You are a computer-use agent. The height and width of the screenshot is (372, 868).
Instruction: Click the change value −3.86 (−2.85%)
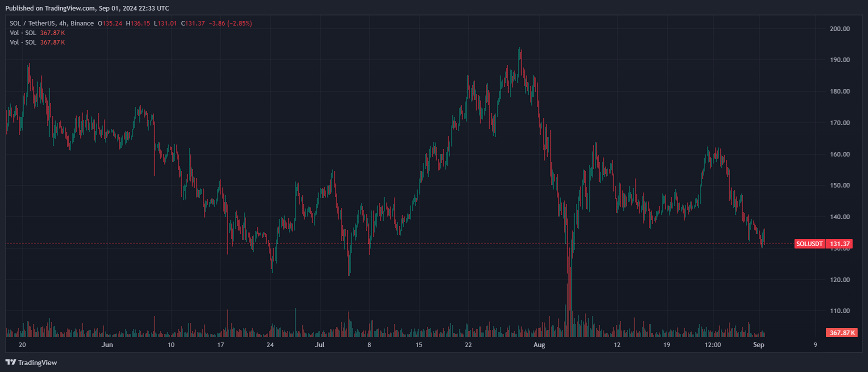pos(230,23)
